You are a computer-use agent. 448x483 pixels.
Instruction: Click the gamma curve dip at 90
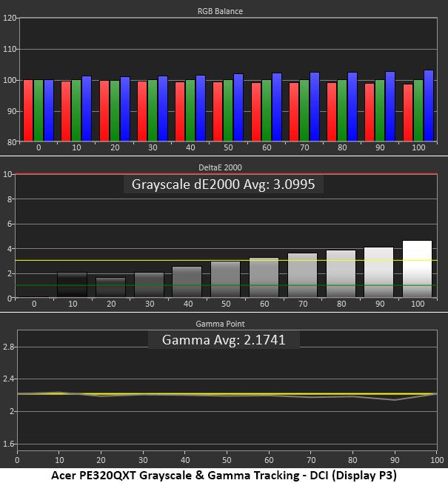[x=395, y=400]
